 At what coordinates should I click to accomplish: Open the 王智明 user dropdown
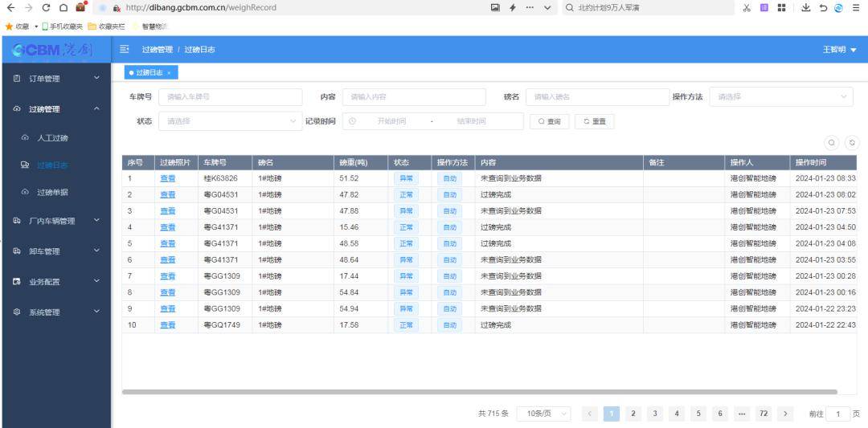click(x=840, y=50)
